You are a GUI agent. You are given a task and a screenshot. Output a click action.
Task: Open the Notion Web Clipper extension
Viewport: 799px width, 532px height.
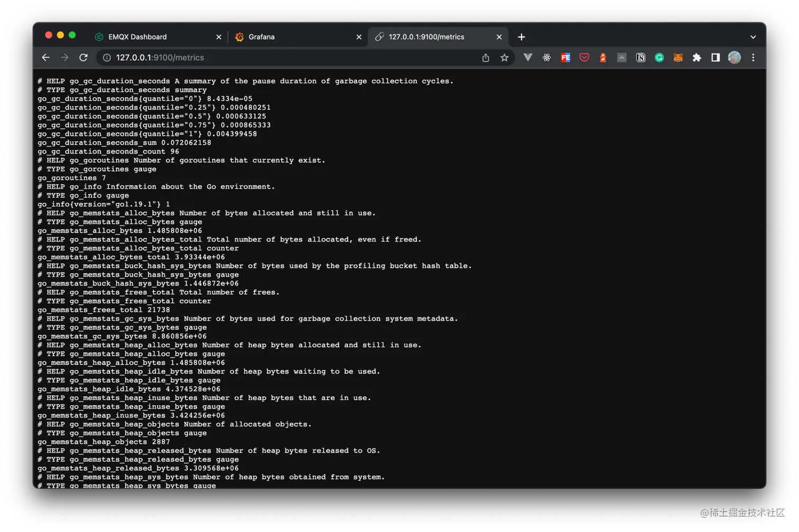(x=640, y=58)
